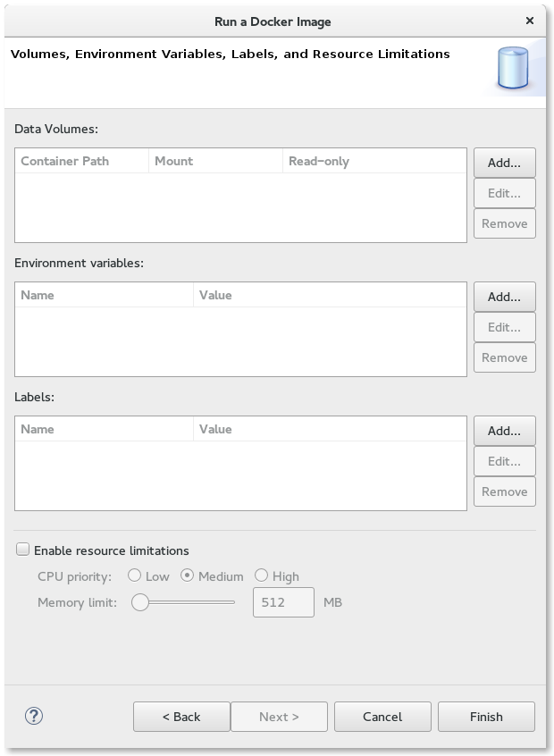554x756 pixels.
Task: Remove the selected label
Action: tap(504, 491)
